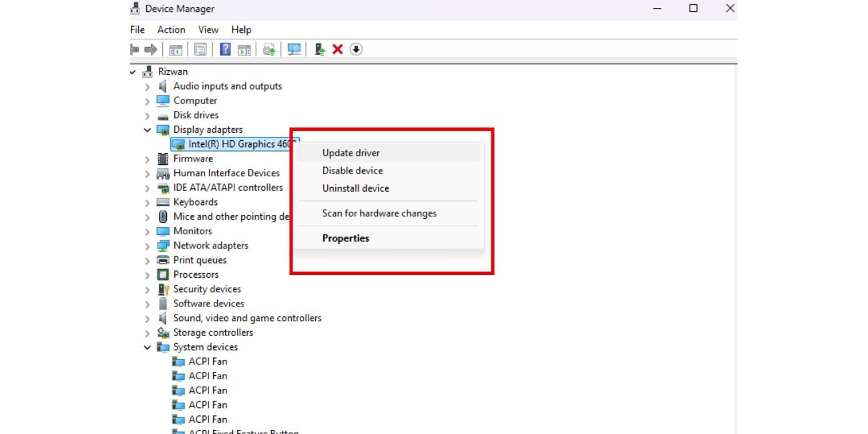The width and height of the screenshot is (868, 434).
Task: Click the speaker icon of Audio inputs and outputs
Action: 163,86
